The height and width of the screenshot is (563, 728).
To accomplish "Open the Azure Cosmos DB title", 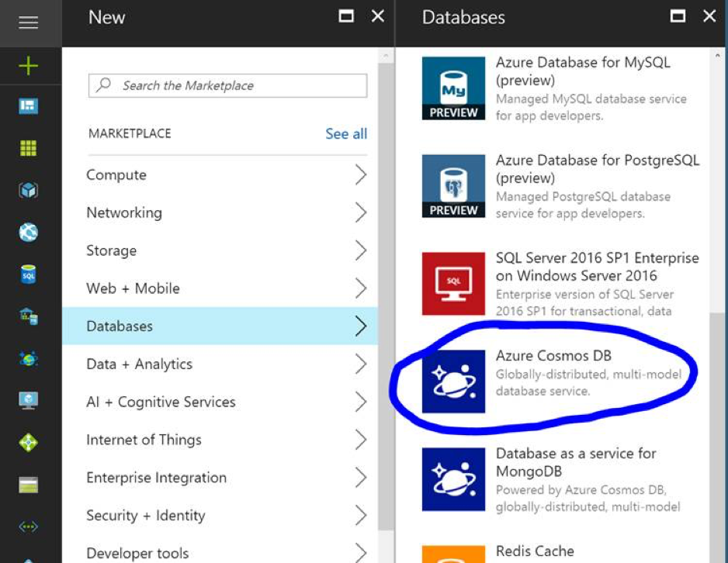I will (x=553, y=356).
